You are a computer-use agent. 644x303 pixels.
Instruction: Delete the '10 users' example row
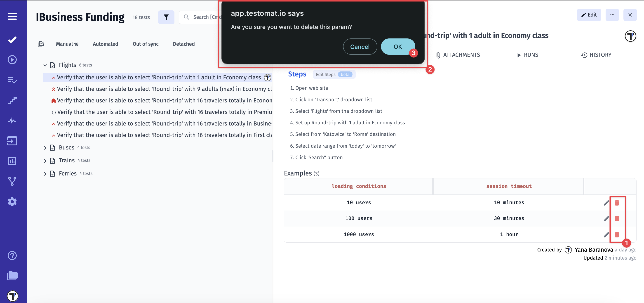[x=616, y=203]
